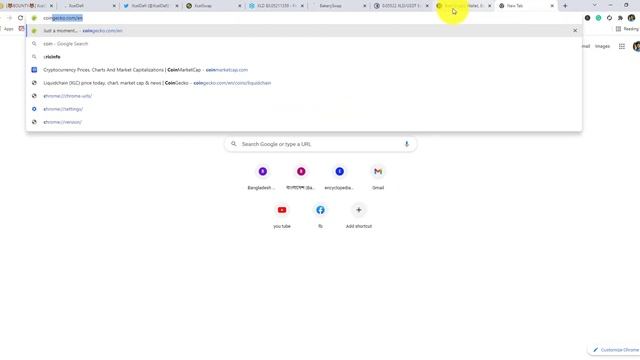This screenshot has height=360, width=640.
Task: Open the encyclopedia shortcut tile
Action: [x=339, y=177]
